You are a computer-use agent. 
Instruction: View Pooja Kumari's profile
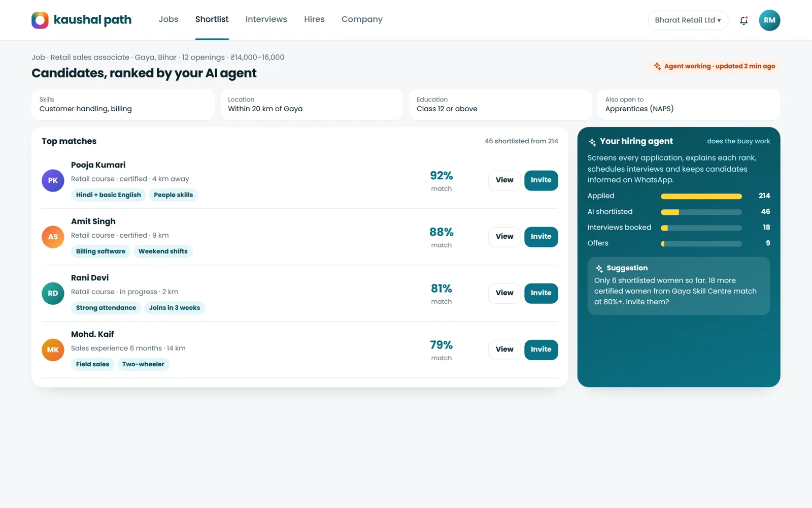click(504, 180)
